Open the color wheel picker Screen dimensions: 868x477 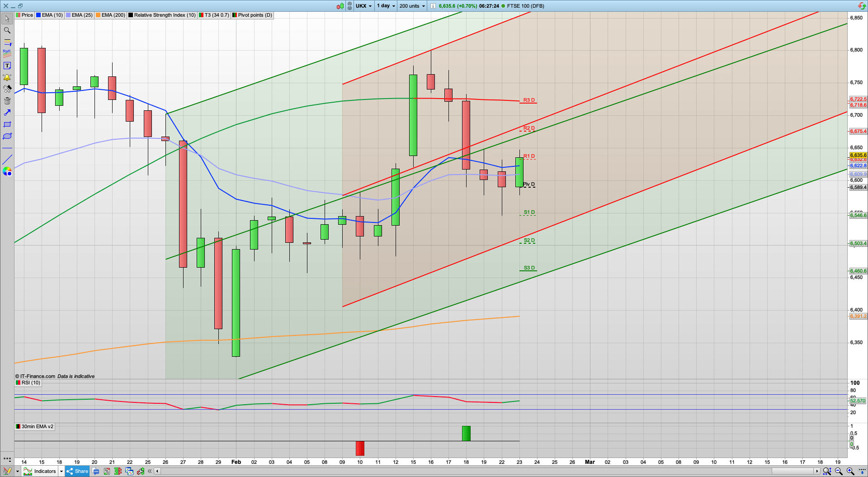click(x=7, y=171)
